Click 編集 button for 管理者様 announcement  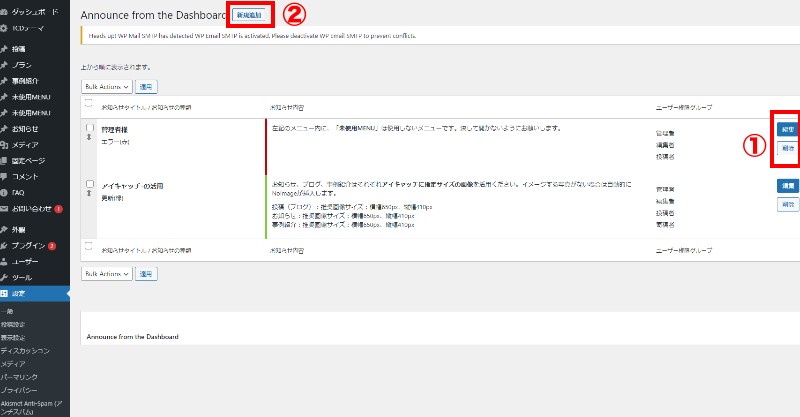coord(788,129)
